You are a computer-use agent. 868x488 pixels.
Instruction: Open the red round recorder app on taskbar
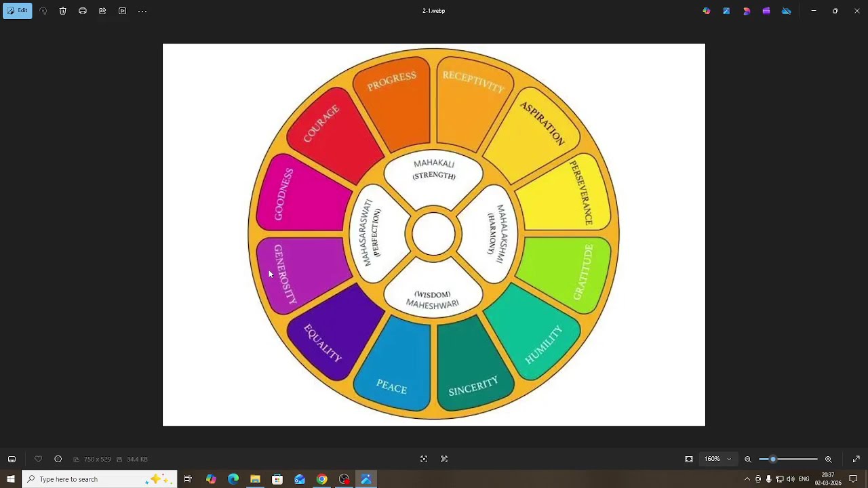pos(344,479)
